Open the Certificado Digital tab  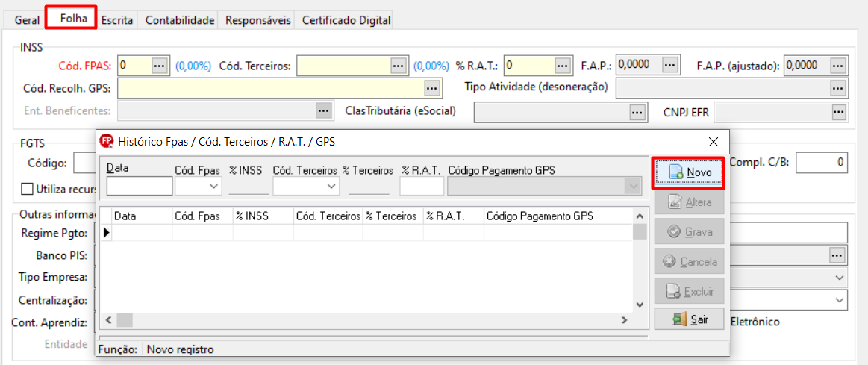pos(346,20)
